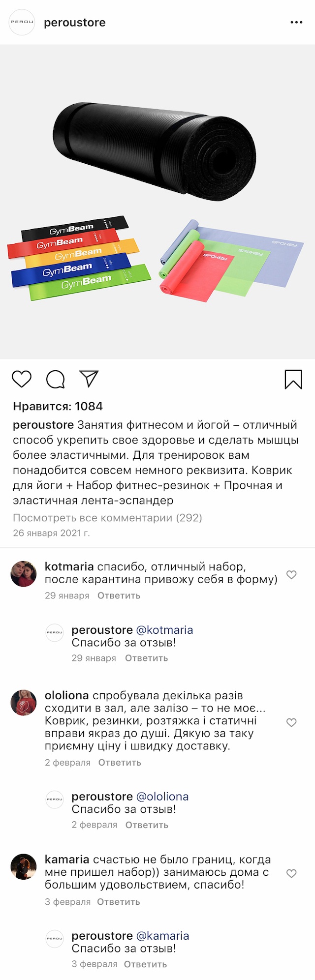Open the peroustore profile logo in header
This screenshot has width=315, height=980.
[x=22, y=22]
